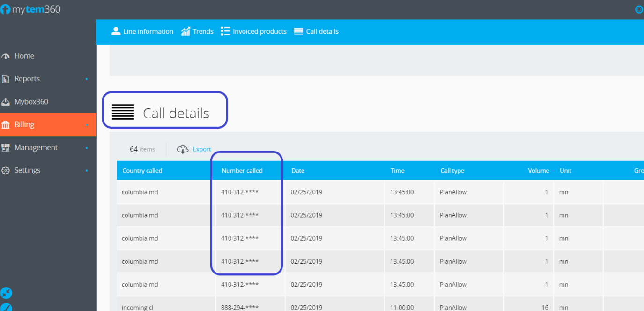
Task: Click the mytem360 logo
Action: click(x=31, y=9)
